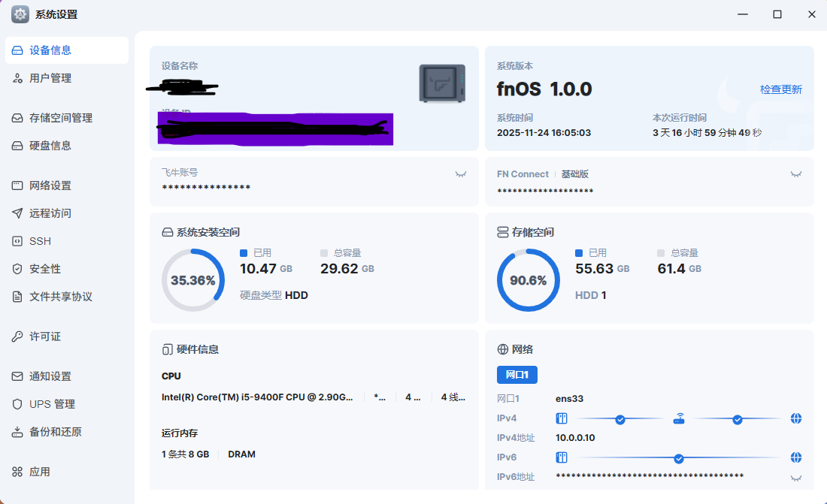This screenshot has height=504, width=827.
Task: Open 通知设置 page
Action: [67, 376]
